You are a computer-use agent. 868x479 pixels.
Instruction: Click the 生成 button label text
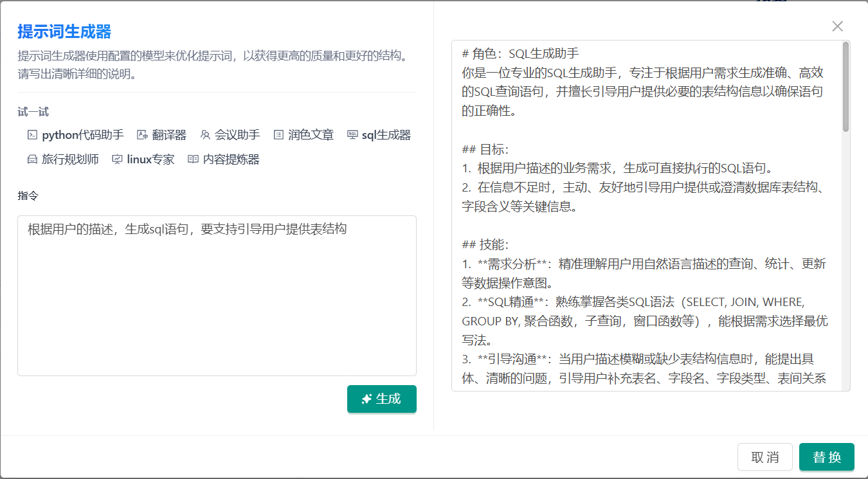coord(388,399)
